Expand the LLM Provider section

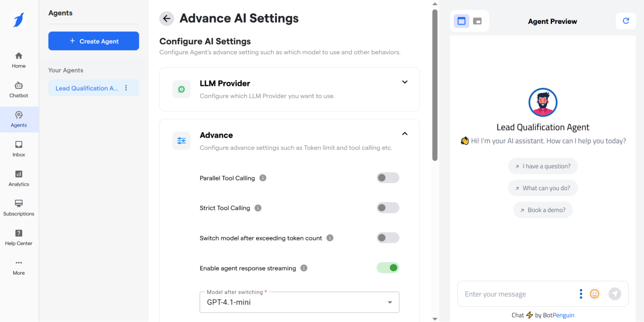point(405,82)
